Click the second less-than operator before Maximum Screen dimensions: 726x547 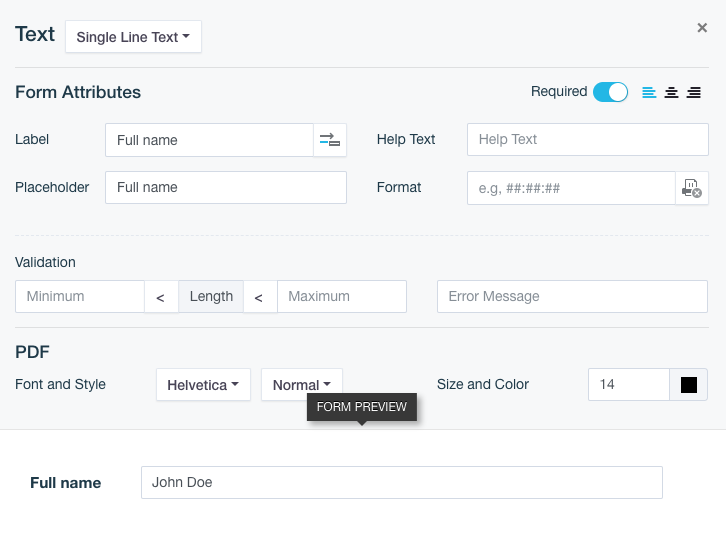(x=259, y=297)
